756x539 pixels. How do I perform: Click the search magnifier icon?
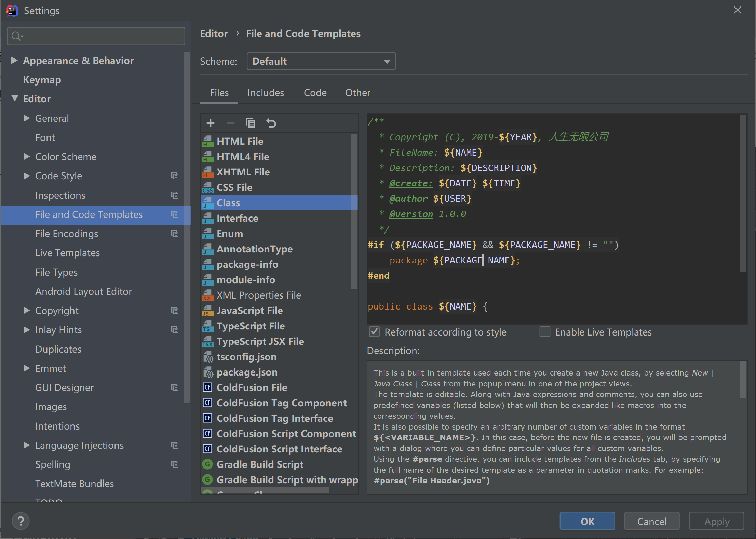click(17, 36)
